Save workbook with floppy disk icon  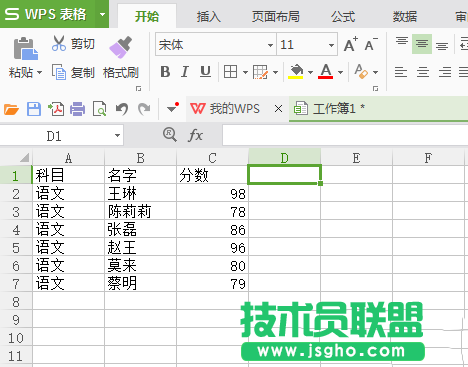coord(34,109)
